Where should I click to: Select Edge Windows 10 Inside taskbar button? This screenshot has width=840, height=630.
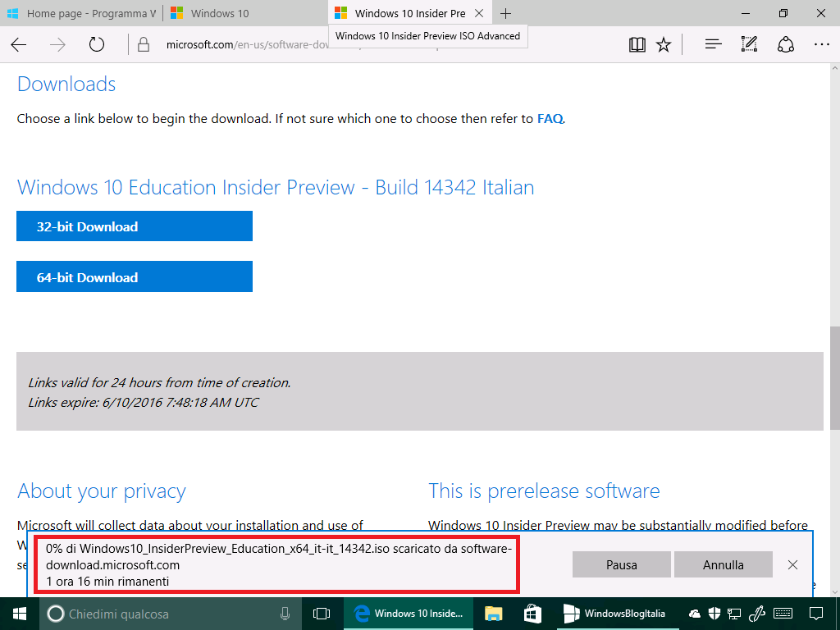click(x=409, y=614)
